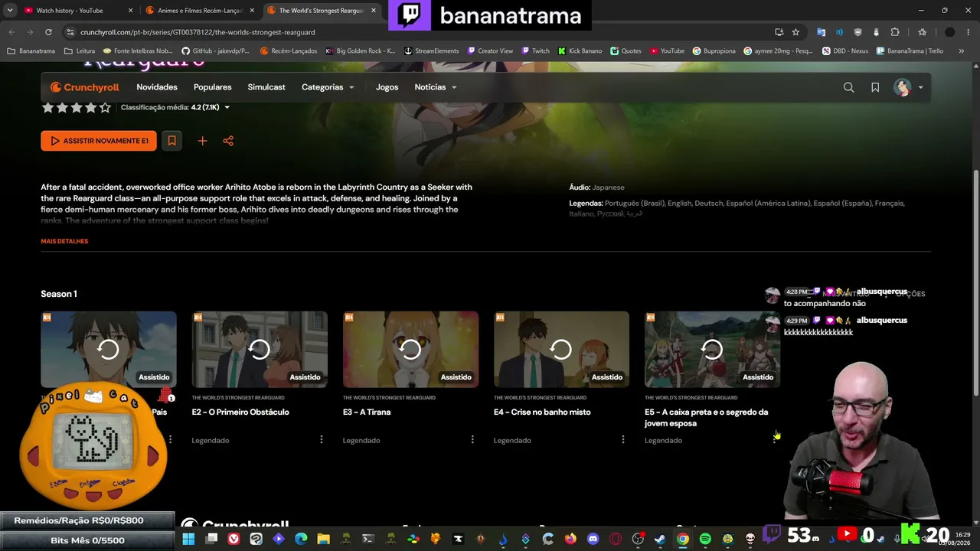
Task: Open the Kick Banano bookmark
Action: tap(580, 51)
